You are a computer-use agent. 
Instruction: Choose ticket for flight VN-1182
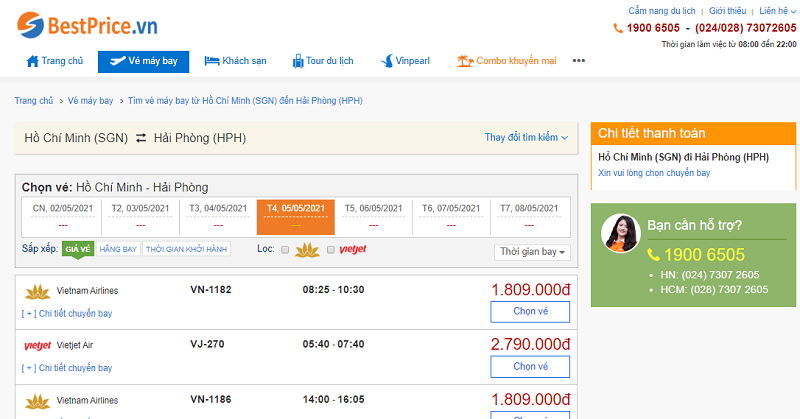click(x=530, y=312)
